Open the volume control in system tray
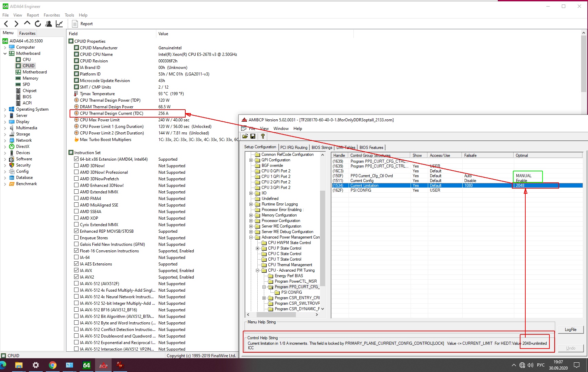 point(530,365)
